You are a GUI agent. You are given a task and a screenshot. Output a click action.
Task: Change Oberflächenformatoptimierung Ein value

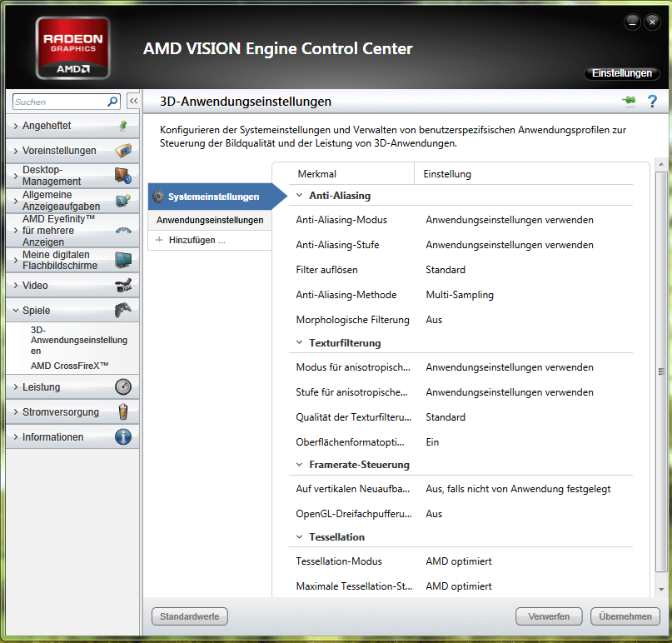tap(432, 442)
